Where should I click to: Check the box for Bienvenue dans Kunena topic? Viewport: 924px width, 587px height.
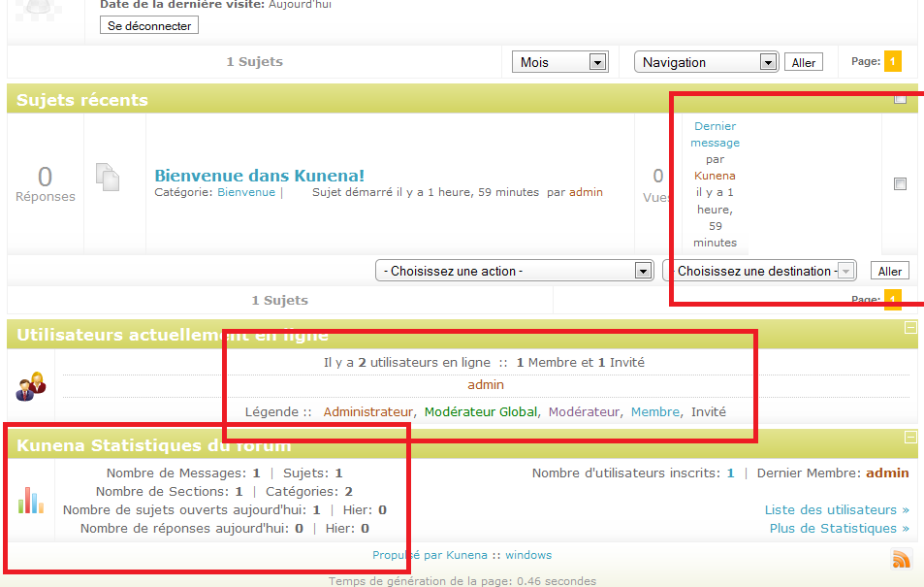900,183
